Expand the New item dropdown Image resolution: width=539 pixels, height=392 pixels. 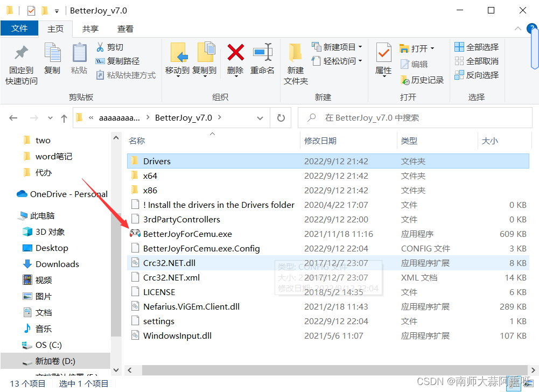click(x=360, y=47)
